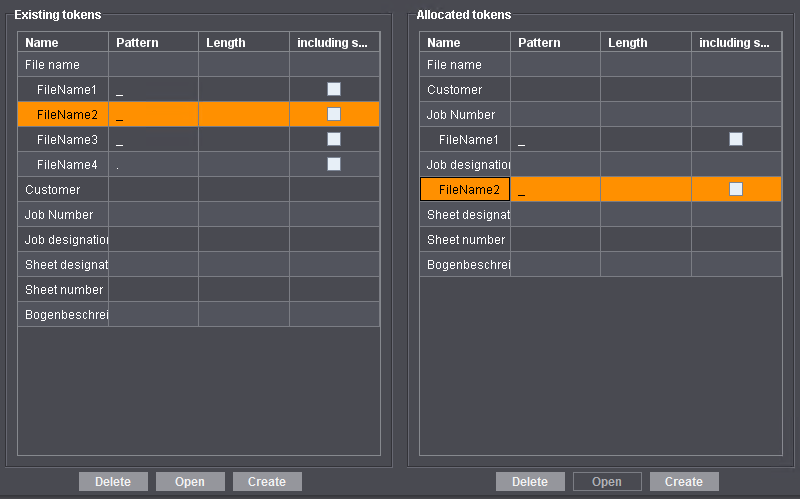The width and height of the screenshot is (800, 499).
Task: Select 'File name' row in Allocated tokens
Action: [601, 65]
